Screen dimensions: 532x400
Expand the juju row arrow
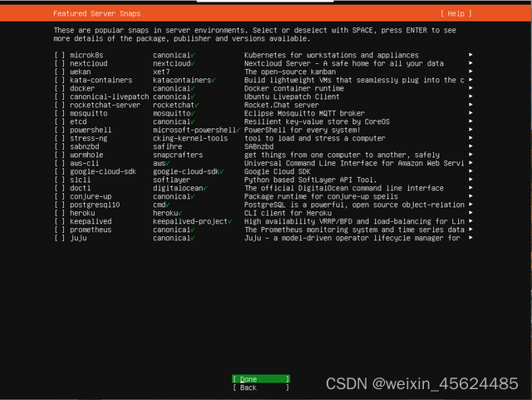[x=470, y=238]
